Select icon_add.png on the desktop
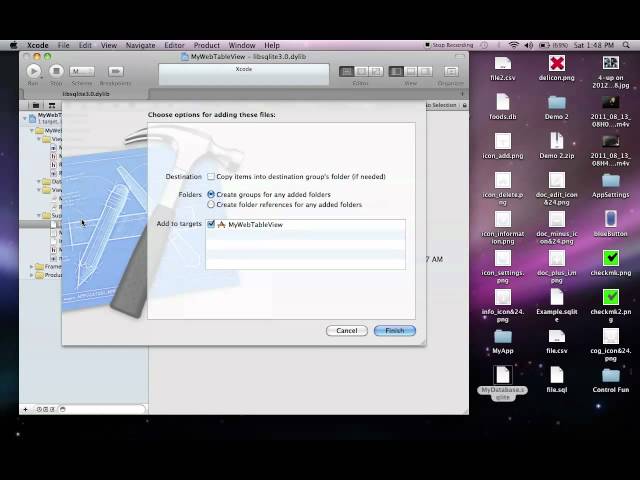The width and height of the screenshot is (640, 480). [x=502, y=146]
